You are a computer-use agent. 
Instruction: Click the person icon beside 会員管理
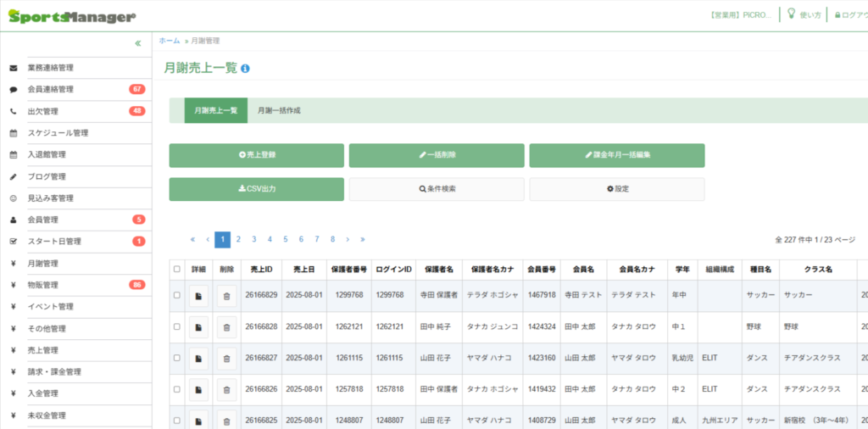(x=14, y=220)
